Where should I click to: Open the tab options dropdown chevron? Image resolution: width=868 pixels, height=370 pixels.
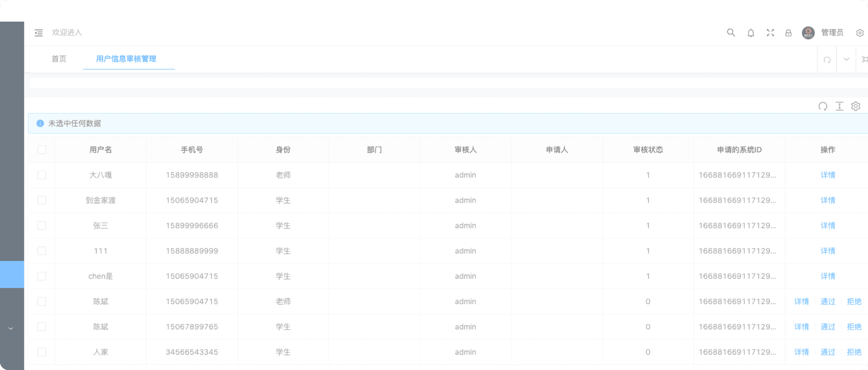pos(846,59)
